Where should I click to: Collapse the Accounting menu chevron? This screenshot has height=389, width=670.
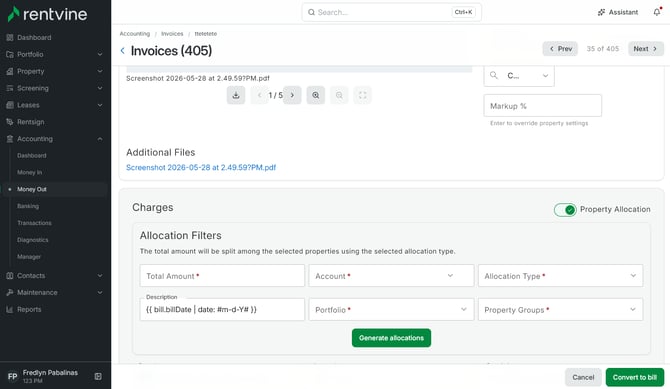point(100,139)
